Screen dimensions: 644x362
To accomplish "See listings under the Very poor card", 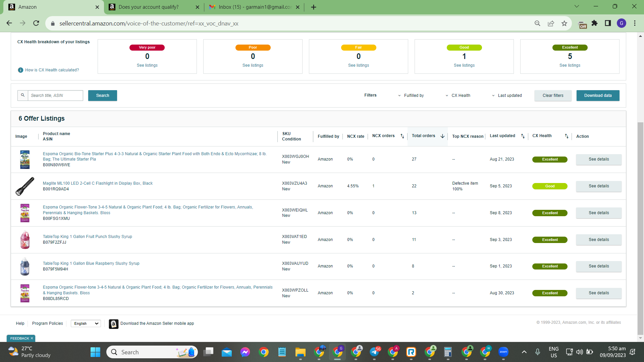I will coord(147,65).
